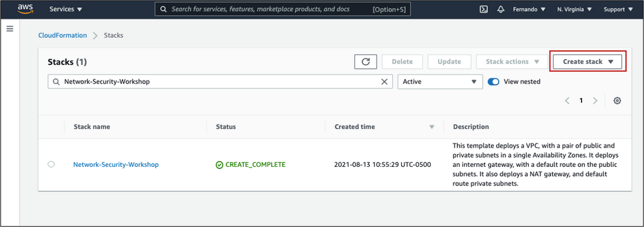Click the Description column header
Viewport: 644px width, 227px height.
471,127
